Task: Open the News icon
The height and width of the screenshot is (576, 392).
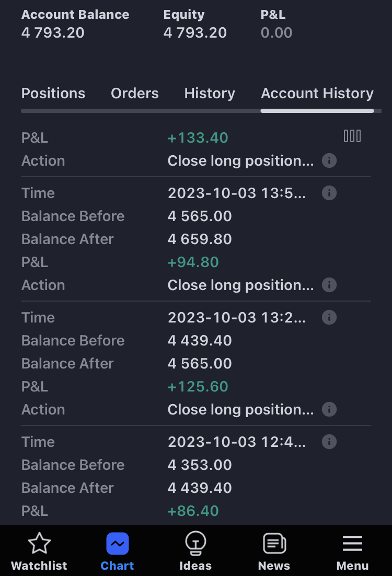Action: [x=274, y=544]
